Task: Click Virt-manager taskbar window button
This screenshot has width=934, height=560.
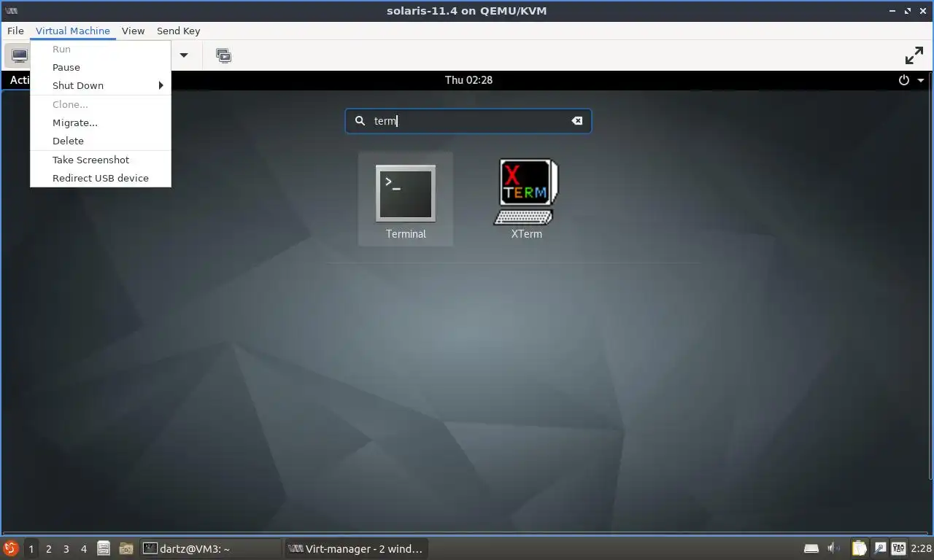Action: tap(356, 548)
